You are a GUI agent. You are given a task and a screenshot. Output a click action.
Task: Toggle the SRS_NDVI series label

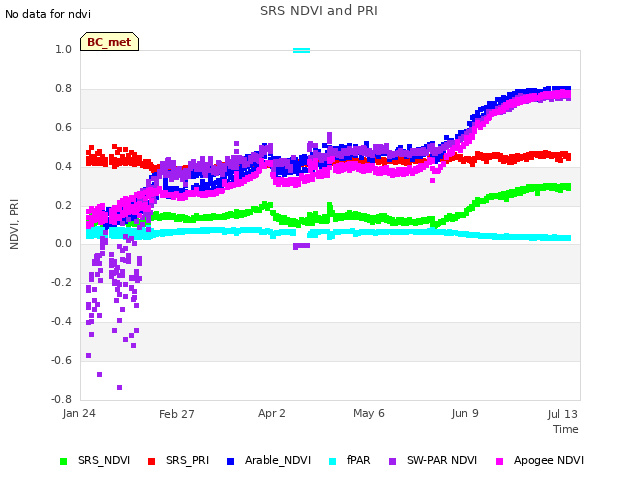coord(104,460)
